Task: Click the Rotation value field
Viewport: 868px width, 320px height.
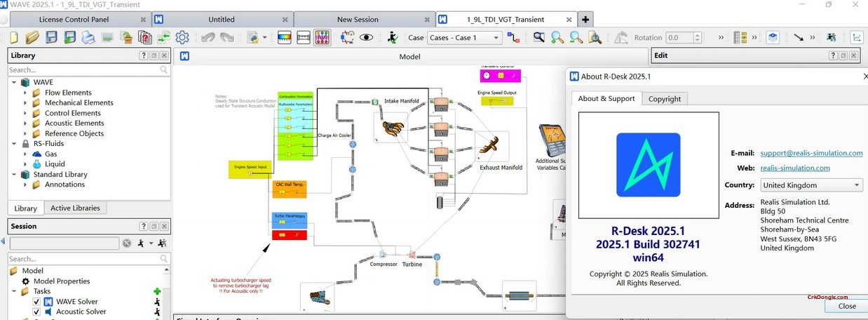Action: [x=681, y=37]
